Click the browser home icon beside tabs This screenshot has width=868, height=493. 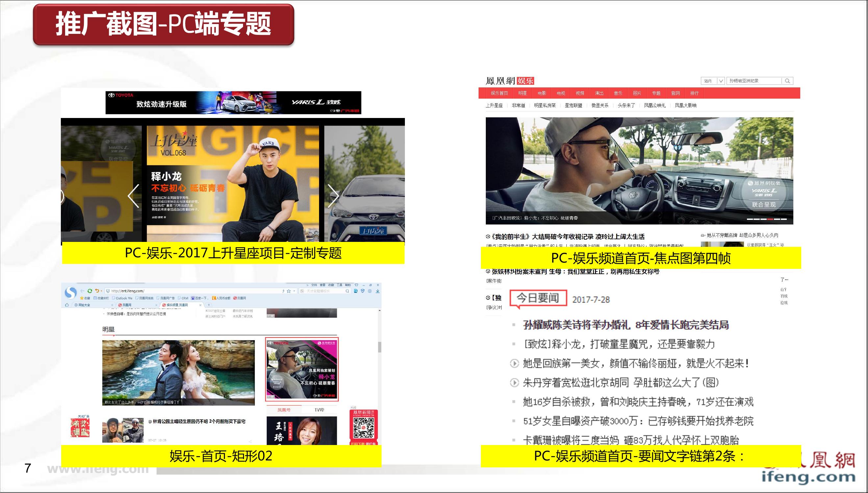tap(67, 305)
